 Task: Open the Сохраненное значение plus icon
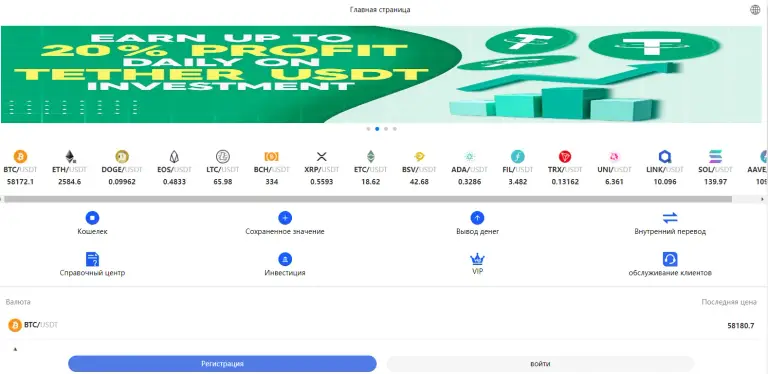click(285, 218)
